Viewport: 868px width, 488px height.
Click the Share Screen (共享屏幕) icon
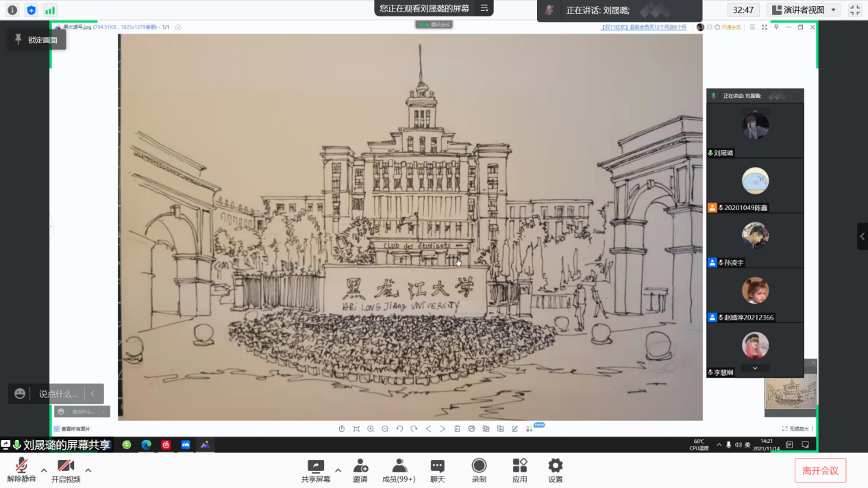click(316, 467)
